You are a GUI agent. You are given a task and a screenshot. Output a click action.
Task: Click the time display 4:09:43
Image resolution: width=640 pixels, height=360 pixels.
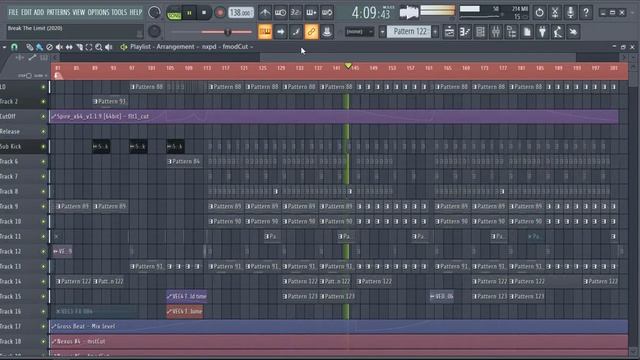pyautogui.click(x=371, y=13)
